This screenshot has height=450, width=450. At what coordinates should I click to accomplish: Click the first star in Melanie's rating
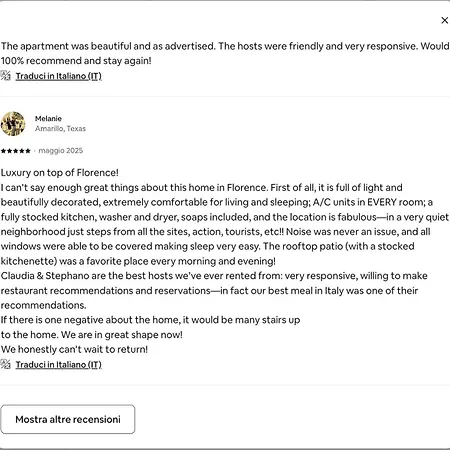[x=4, y=151]
